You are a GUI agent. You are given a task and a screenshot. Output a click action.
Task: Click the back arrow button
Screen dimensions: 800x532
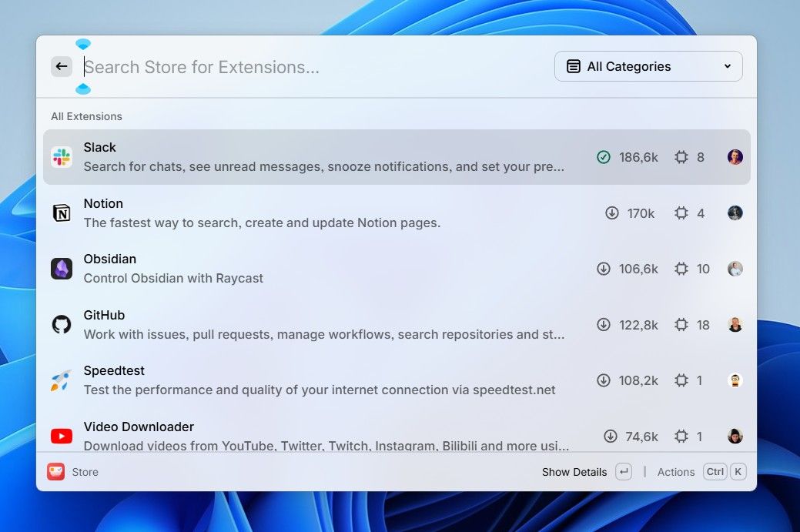(61, 66)
